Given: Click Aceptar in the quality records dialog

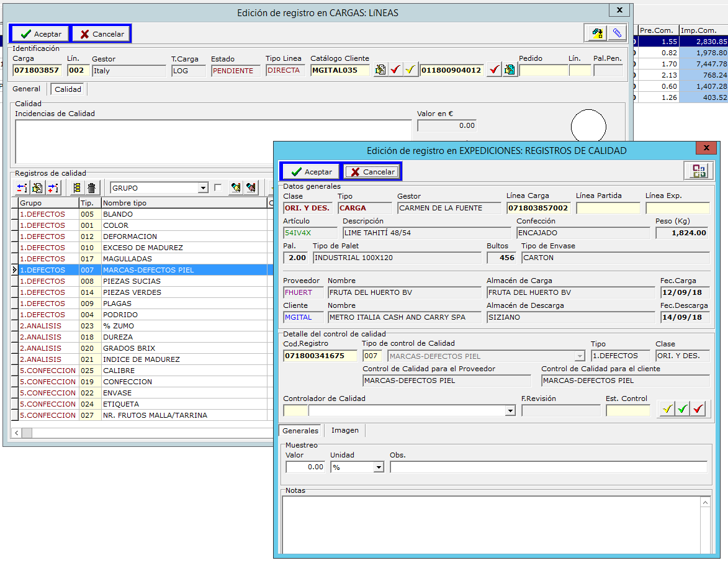Looking at the screenshot, I should (x=312, y=172).
